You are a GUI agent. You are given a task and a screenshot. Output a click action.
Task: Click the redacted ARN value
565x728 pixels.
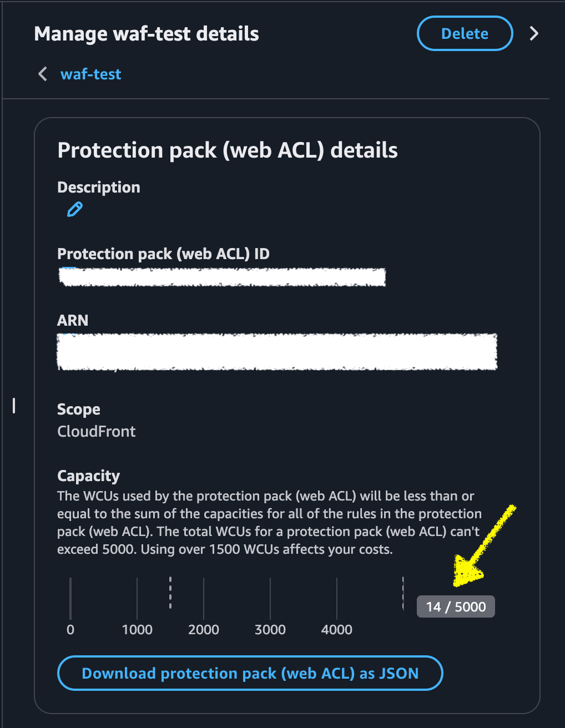(x=278, y=351)
